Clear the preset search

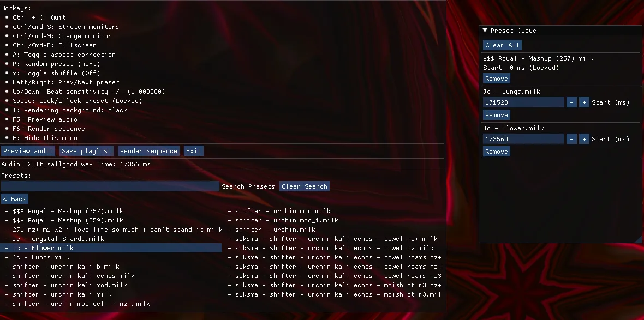tap(304, 186)
